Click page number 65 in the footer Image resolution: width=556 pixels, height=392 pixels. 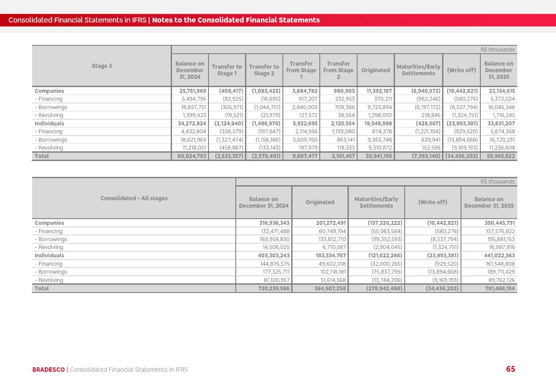[x=510, y=369]
